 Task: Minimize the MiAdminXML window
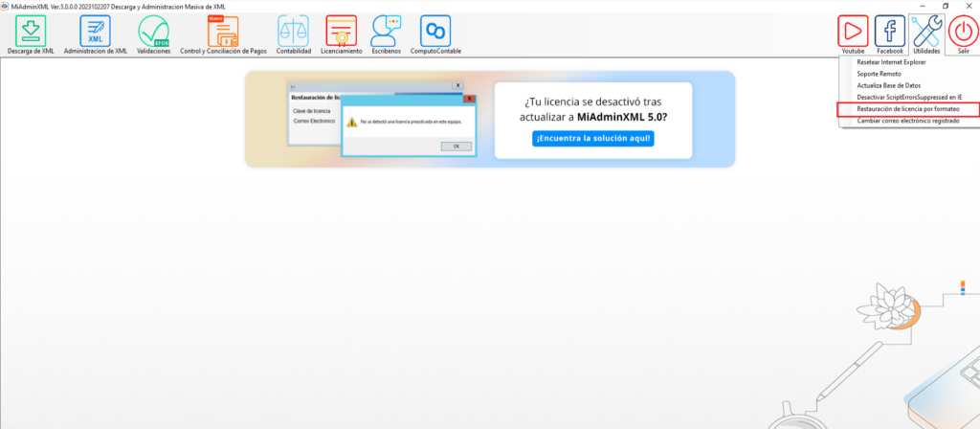(x=923, y=6)
